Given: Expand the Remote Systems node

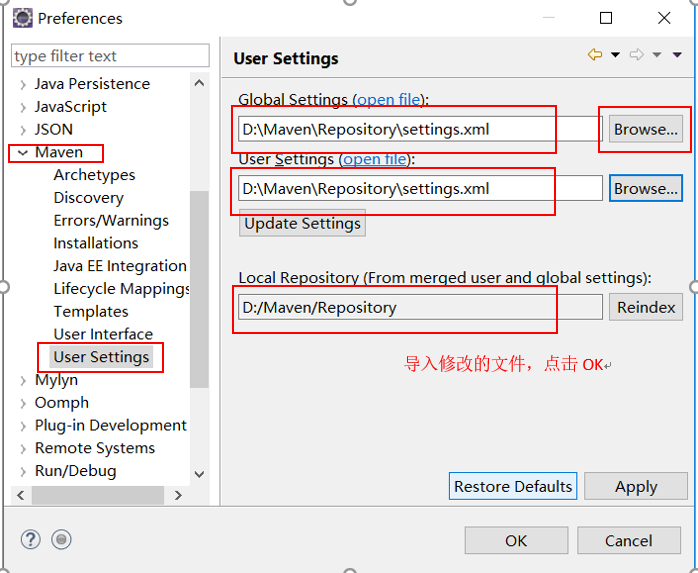Looking at the screenshot, I should coord(23,448).
